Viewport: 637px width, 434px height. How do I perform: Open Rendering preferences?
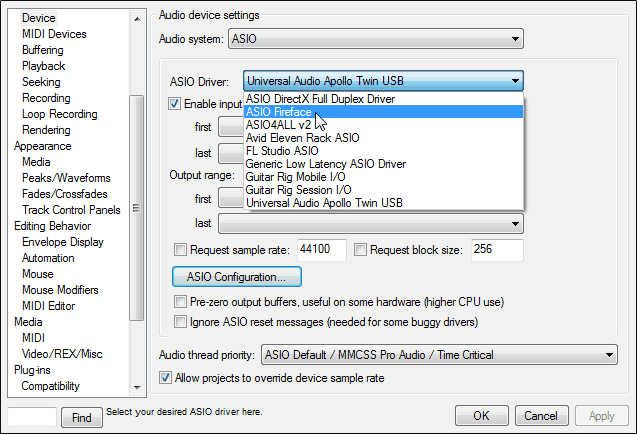(46, 130)
